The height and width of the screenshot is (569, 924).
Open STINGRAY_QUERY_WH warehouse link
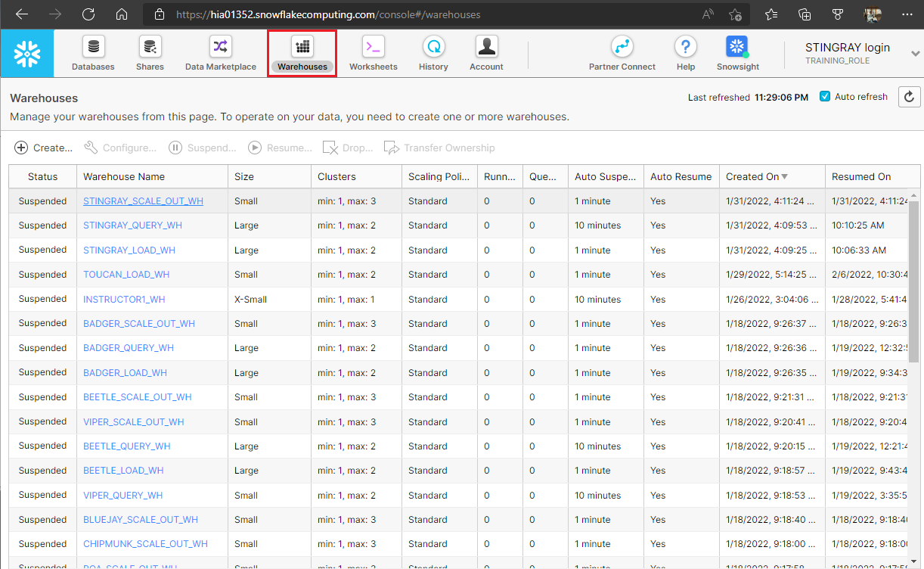point(132,225)
